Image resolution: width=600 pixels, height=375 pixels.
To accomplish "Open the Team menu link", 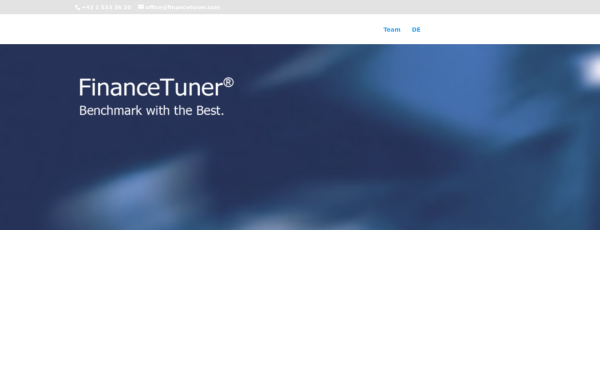I will (x=392, y=30).
